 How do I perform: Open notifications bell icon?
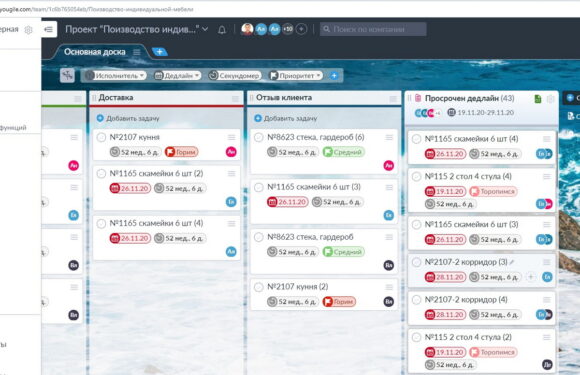coord(222,30)
